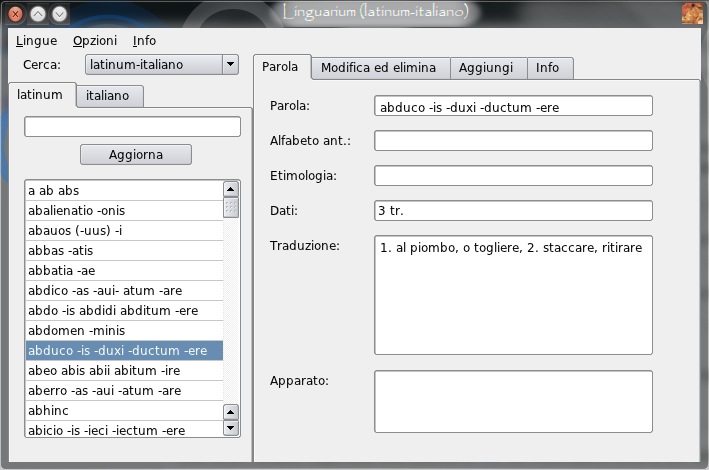Select 'abbatia -ae' entry
Image resolution: width=709 pixels, height=470 pixels.
(124, 271)
